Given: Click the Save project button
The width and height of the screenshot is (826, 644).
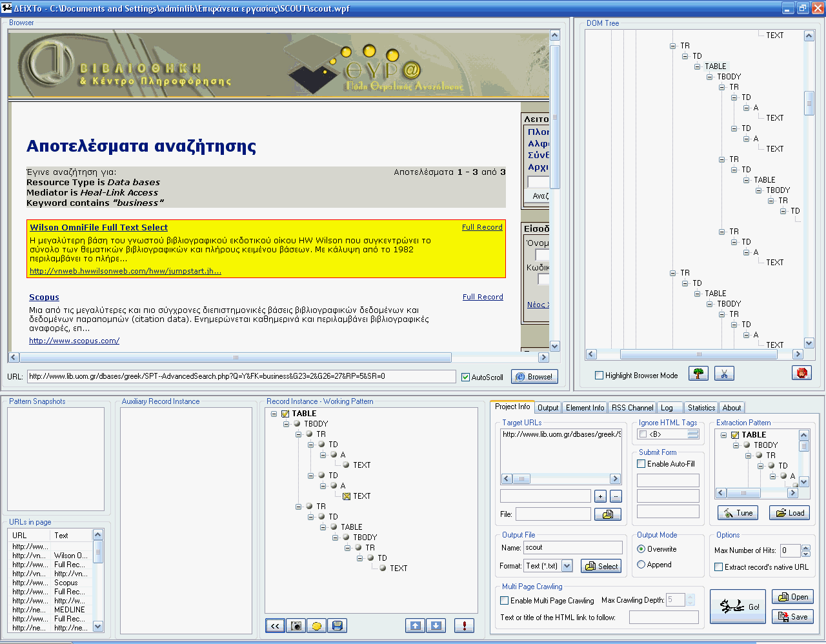Looking at the screenshot, I should tap(792, 617).
